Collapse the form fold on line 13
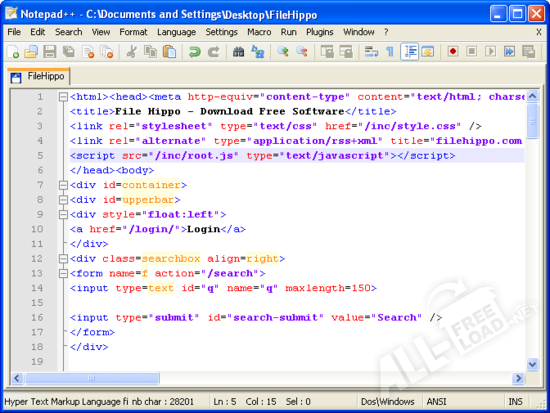This screenshot has height=413, width=550. pyautogui.click(x=63, y=273)
